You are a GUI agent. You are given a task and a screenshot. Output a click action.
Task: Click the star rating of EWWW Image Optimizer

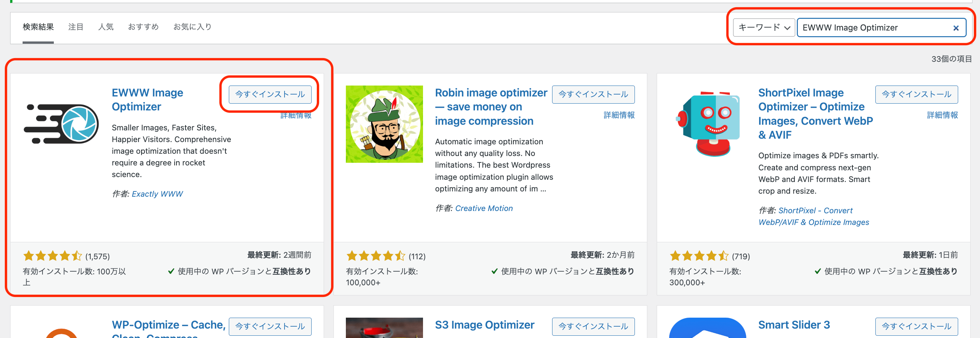tap(53, 256)
